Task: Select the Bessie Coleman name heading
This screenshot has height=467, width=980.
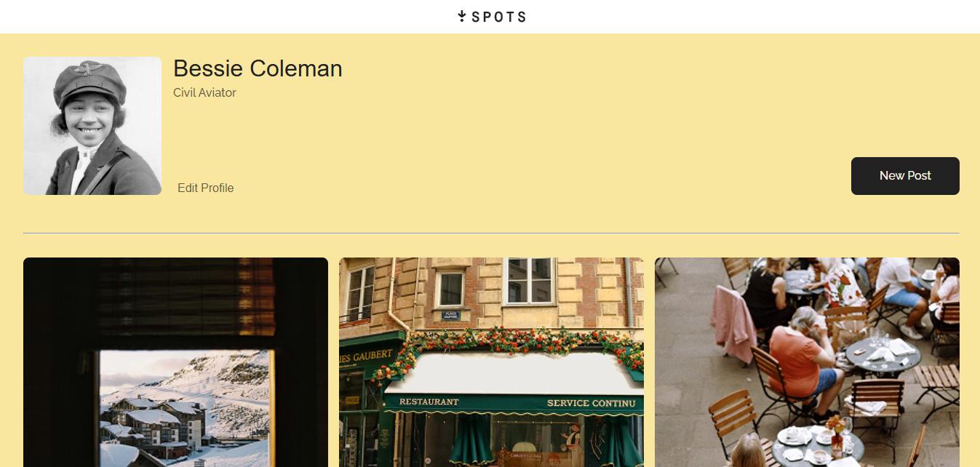Action: coord(258,68)
